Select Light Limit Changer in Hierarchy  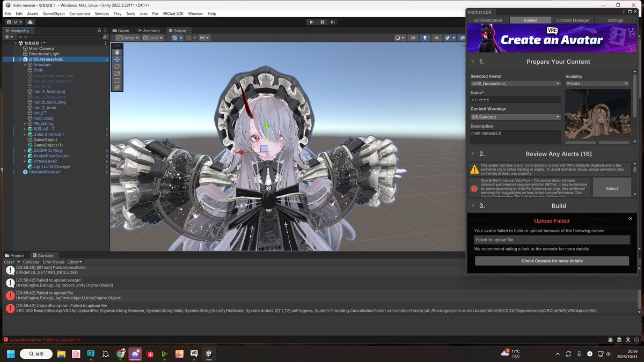click(x=52, y=167)
